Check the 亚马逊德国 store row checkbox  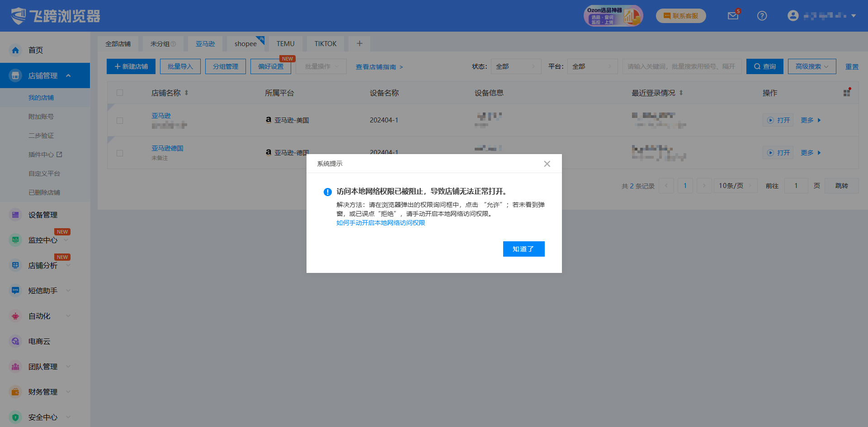tap(120, 153)
